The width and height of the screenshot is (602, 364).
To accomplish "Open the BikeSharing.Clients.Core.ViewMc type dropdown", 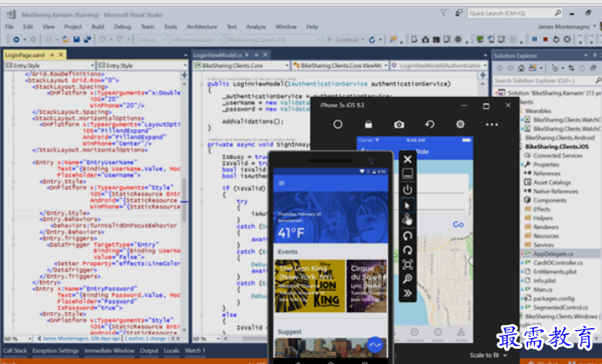I will click(340, 65).
